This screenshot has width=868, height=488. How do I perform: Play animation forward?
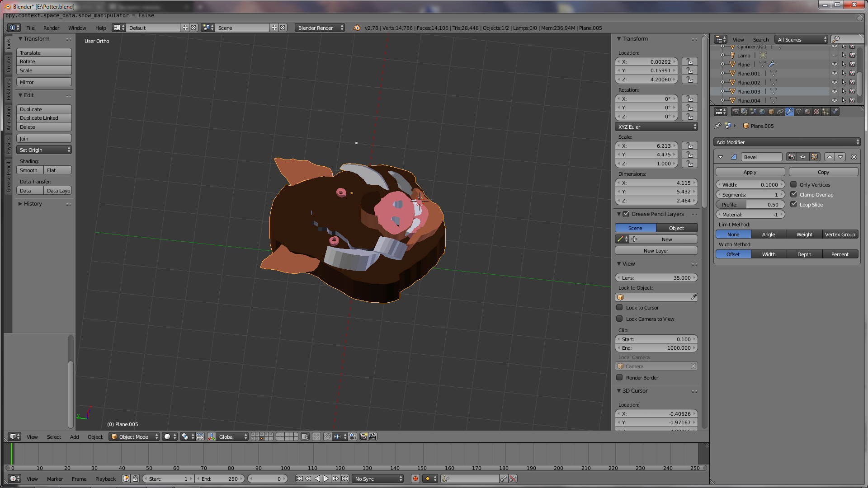(326, 479)
